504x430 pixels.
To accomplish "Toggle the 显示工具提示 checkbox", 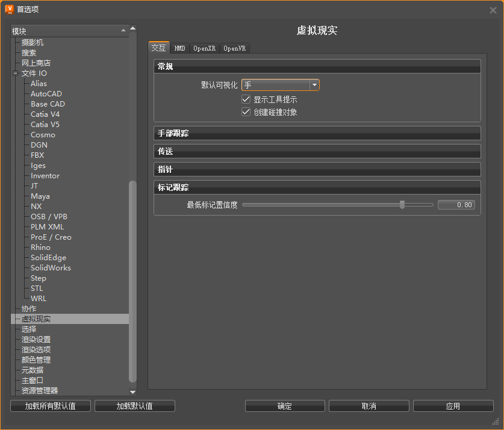I will tap(246, 99).
